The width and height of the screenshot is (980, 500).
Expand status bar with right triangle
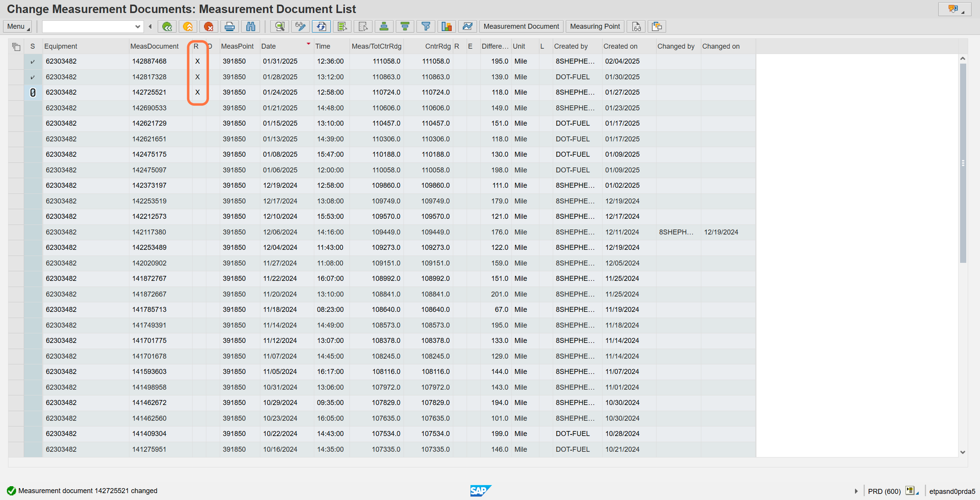pyautogui.click(x=856, y=491)
